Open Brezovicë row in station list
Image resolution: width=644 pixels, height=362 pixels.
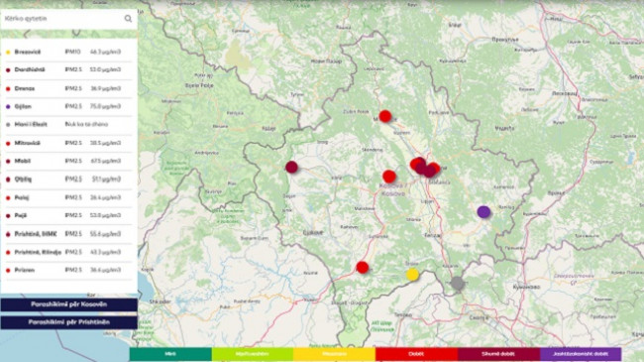[68, 52]
